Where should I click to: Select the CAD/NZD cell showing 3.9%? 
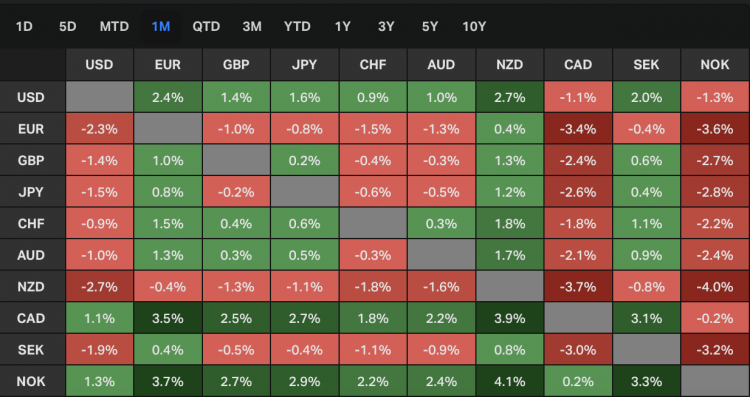tap(510, 318)
